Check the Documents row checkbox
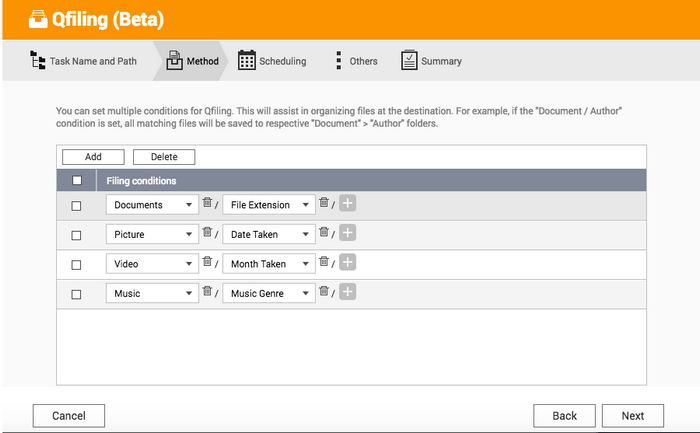This screenshot has width=700, height=433. 76,206
